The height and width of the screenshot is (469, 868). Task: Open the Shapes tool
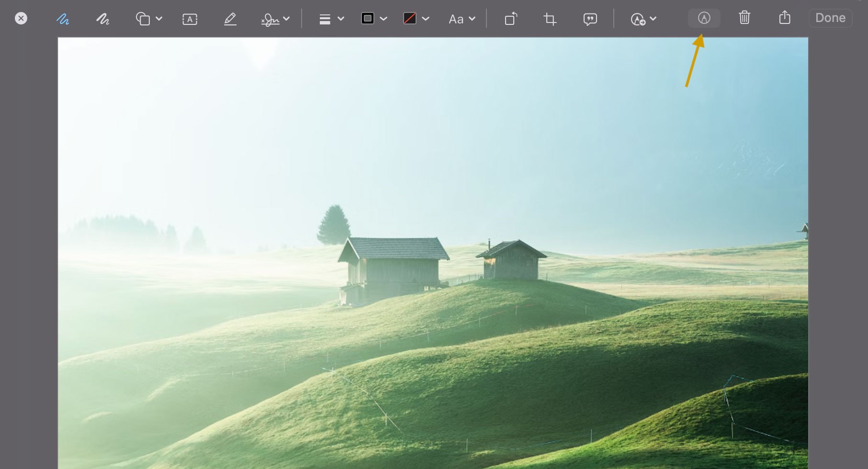[x=143, y=19]
